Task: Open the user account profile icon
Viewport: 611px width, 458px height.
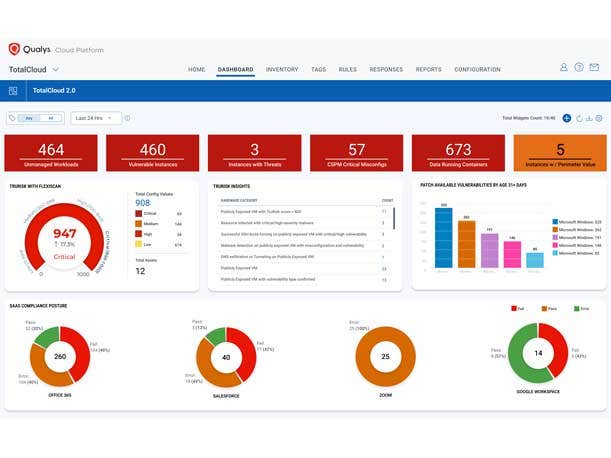Action: (x=563, y=69)
